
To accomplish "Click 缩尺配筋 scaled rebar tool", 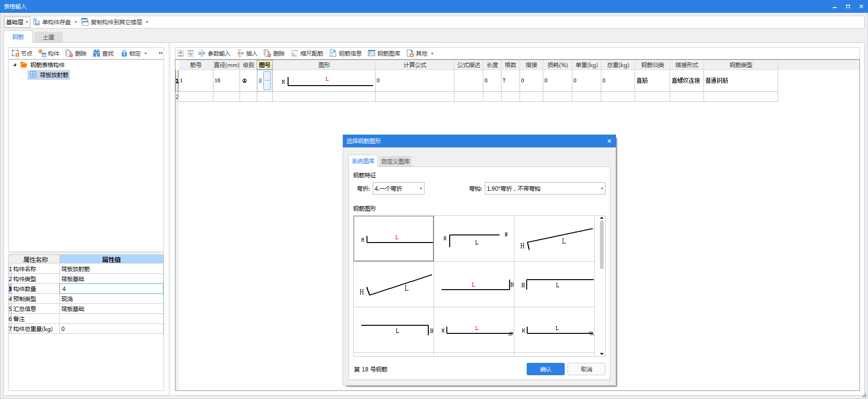I will (308, 53).
